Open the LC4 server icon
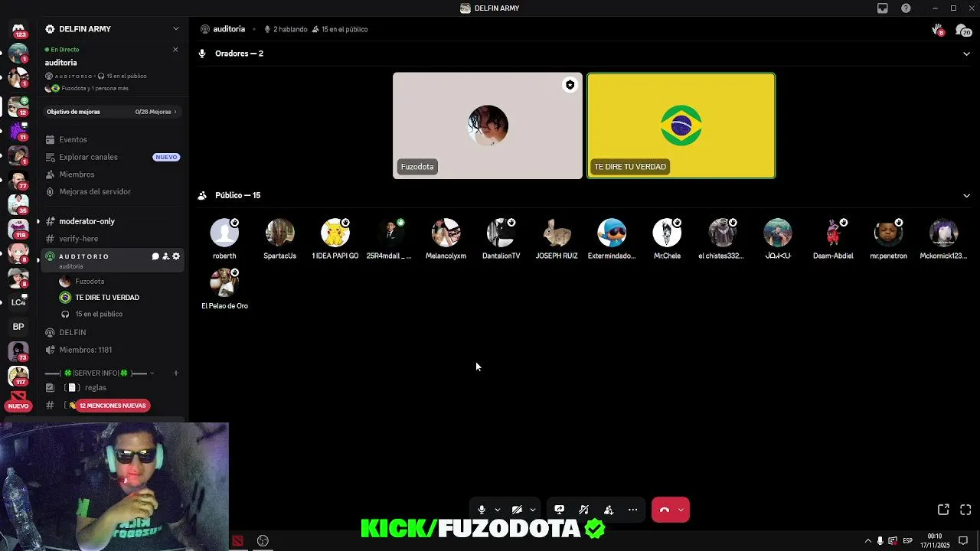 click(18, 302)
